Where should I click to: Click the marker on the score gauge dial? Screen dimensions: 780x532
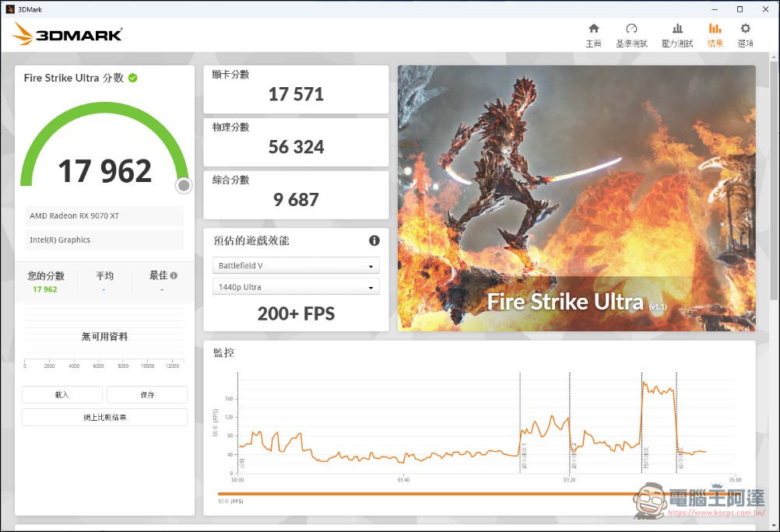pos(184,186)
